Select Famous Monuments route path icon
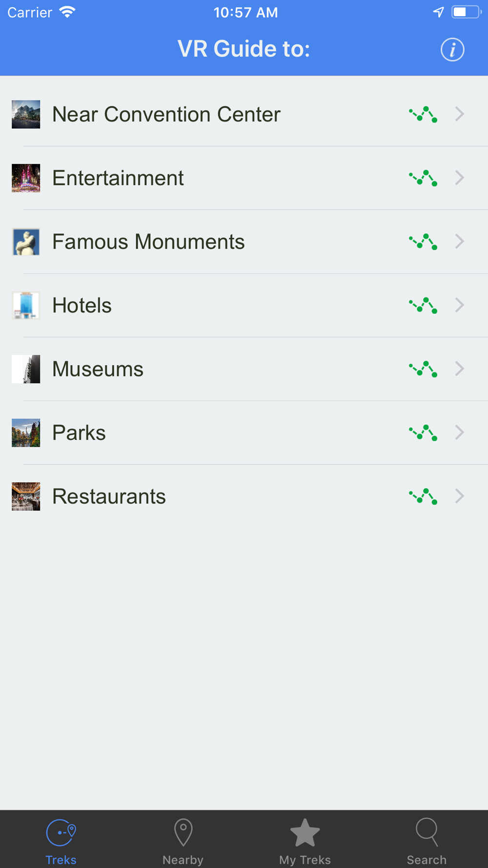 point(423,242)
